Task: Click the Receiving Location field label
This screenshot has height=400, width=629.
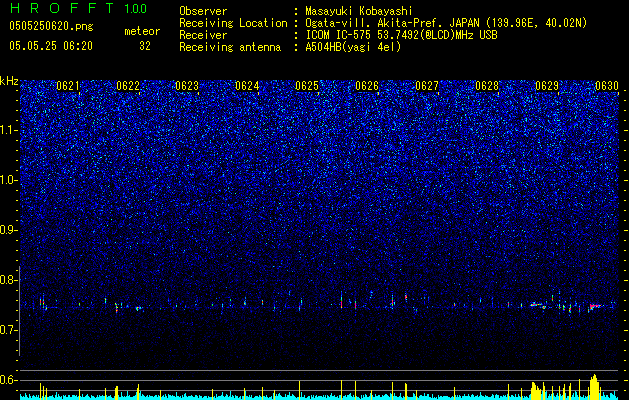Action: (x=233, y=23)
